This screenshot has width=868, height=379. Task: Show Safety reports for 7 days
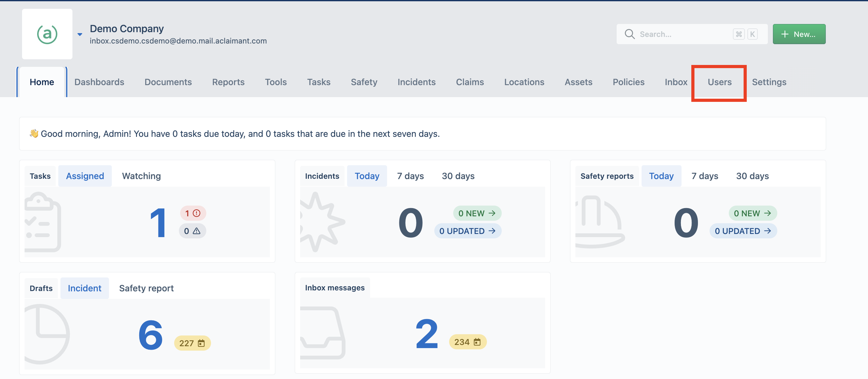[x=705, y=176]
